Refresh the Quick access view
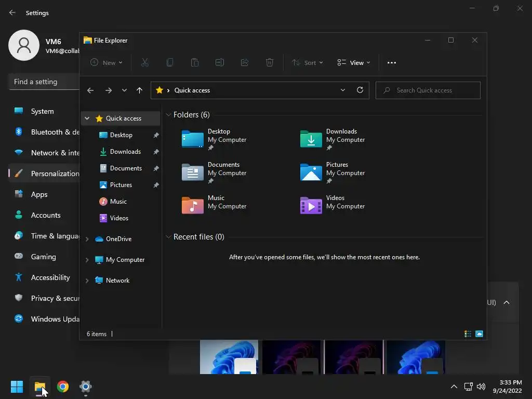 360,90
